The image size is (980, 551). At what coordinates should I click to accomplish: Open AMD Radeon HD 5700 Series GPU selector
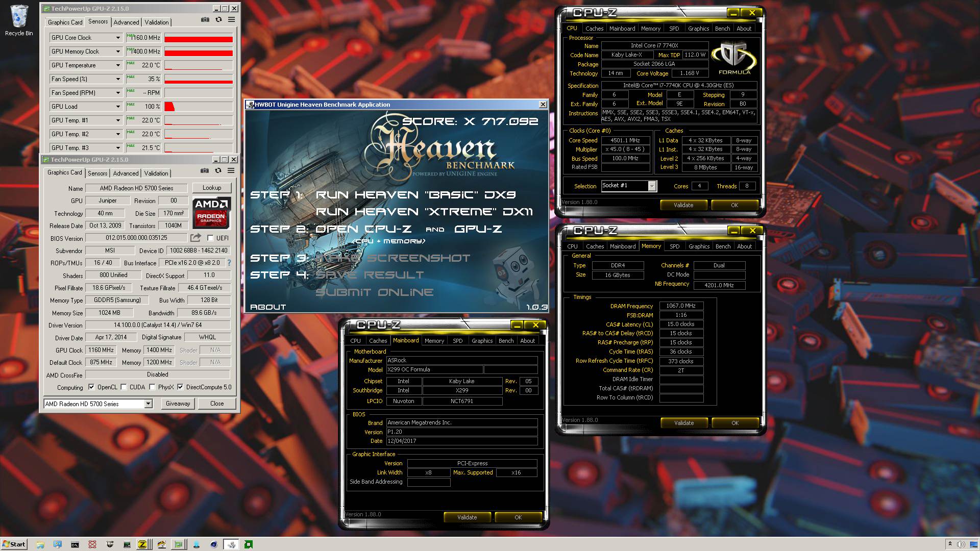pyautogui.click(x=98, y=404)
